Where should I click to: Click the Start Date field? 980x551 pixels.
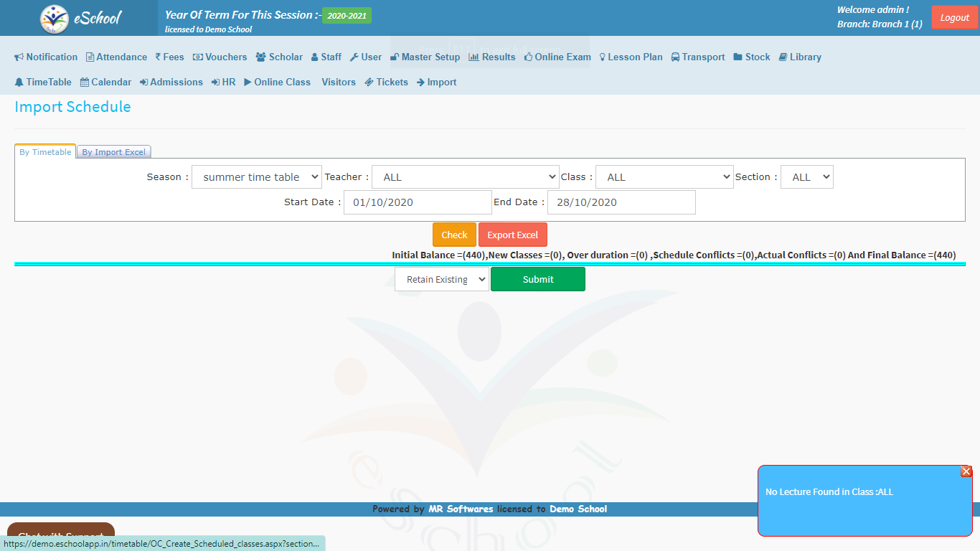coord(418,202)
